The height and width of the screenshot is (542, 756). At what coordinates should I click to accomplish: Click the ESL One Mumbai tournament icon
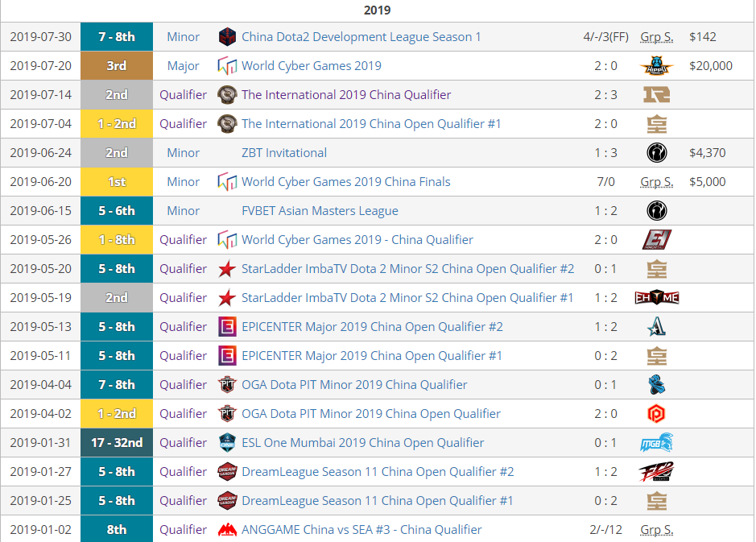228,443
